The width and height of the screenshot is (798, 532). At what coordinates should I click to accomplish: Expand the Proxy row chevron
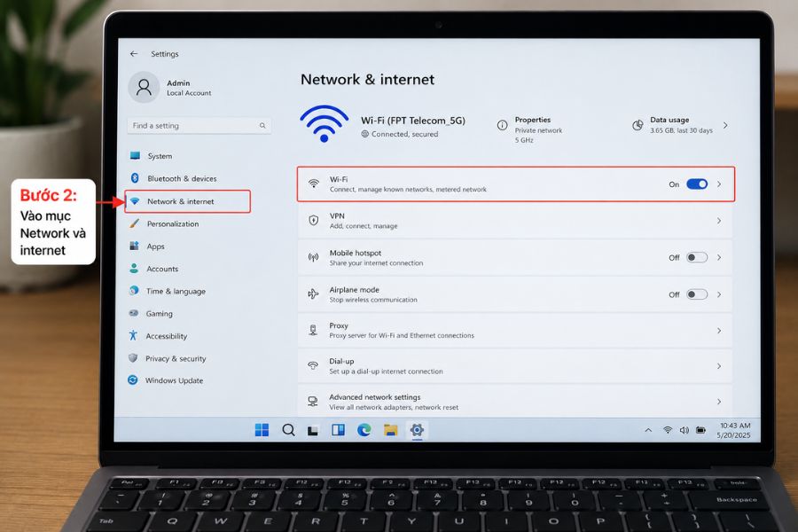click(718, 331)
